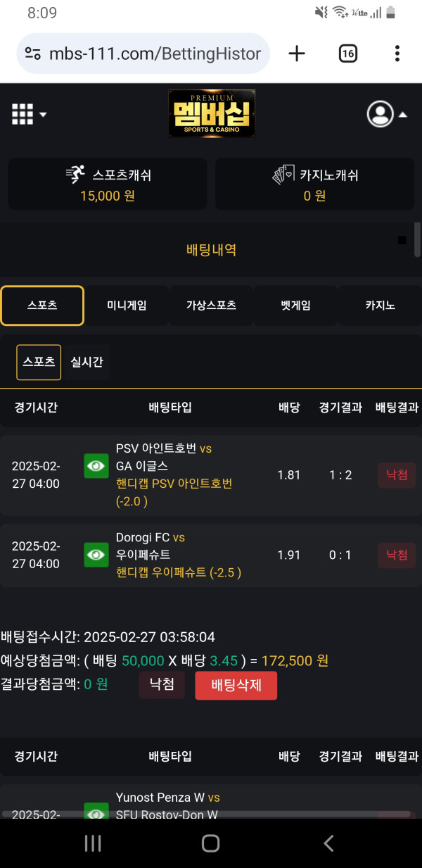Toggle the eye icon on Dorogi FC bet
422x868 pixels.
coord(96,555)
